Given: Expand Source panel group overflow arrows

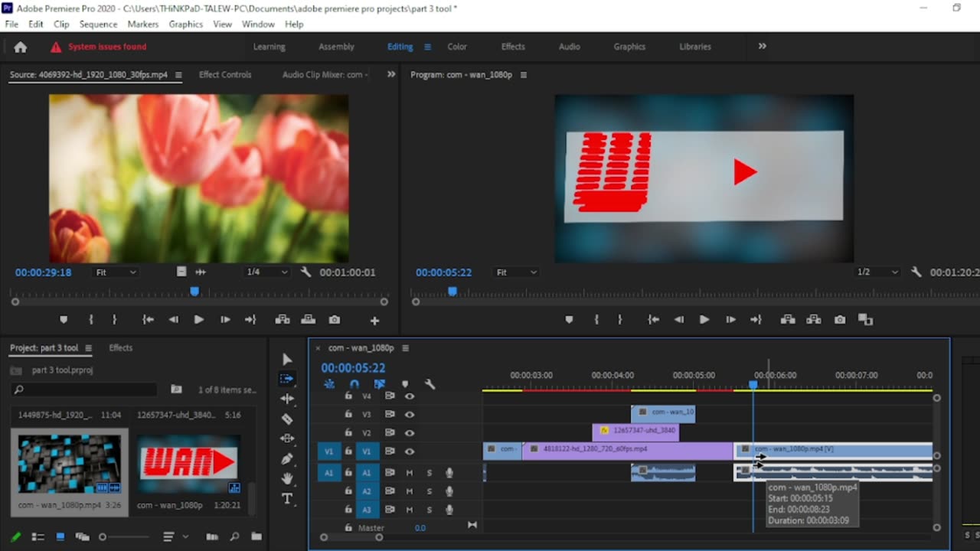Looking at the screenshot, I should [391, 74].
